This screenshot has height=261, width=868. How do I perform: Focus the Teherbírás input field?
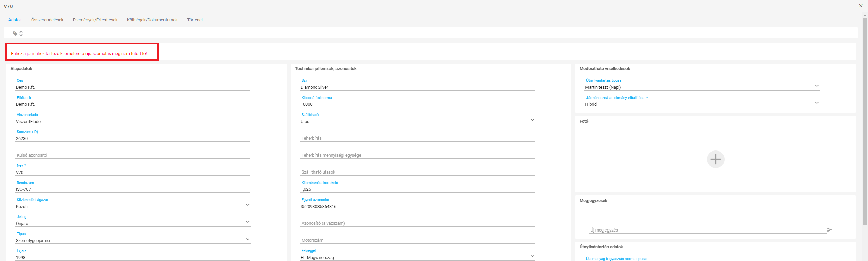[417, 138]
